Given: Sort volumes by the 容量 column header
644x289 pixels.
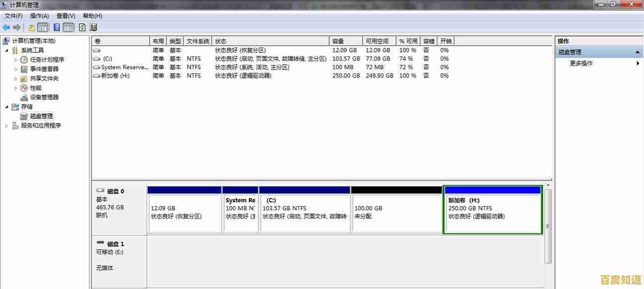Looking at the screenshot, I should pyautogui.click(x=338, y=41).
